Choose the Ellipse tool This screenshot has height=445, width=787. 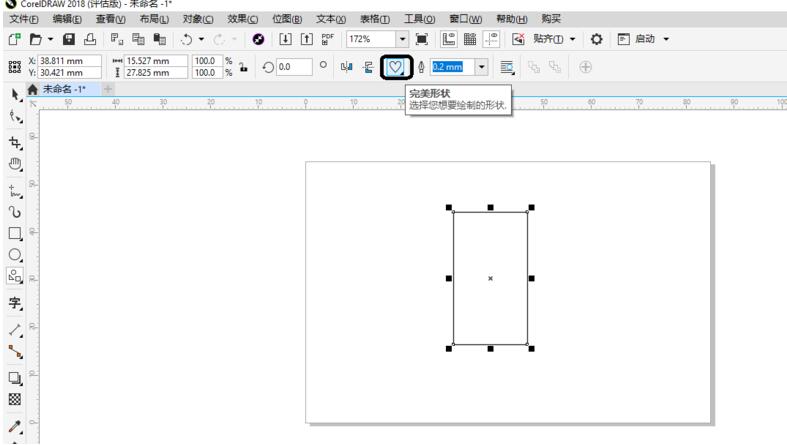(14, 255)
